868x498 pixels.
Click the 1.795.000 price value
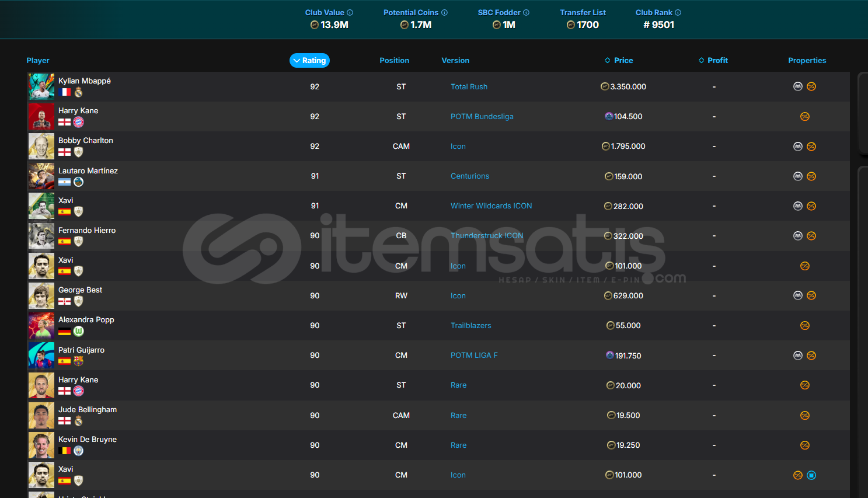[x=628, y=146]
